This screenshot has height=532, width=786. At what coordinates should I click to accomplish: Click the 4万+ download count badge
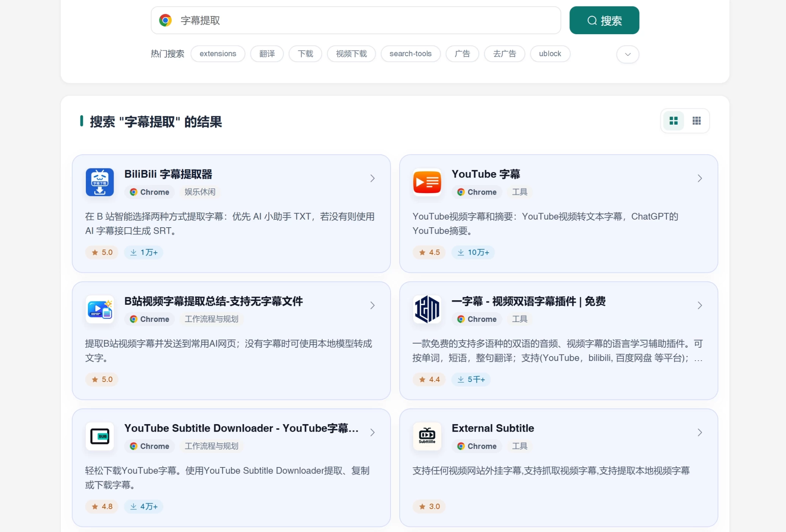pos(144,507)
